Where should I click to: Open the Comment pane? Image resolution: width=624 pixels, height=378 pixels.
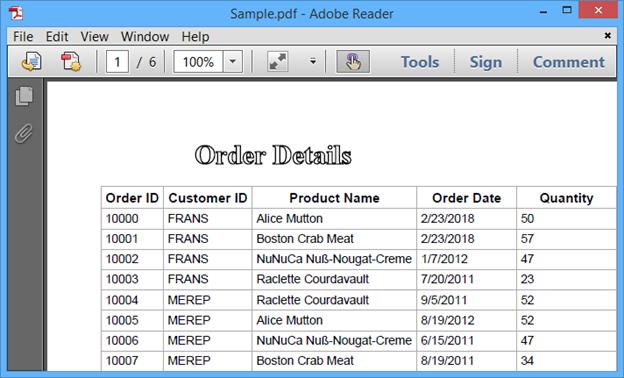[569, 62]
